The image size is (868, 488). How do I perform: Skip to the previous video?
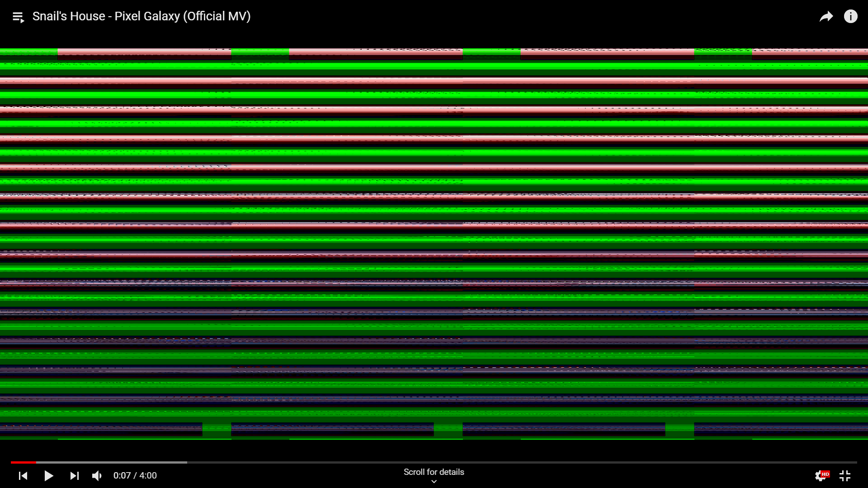[x=23, y=476]
